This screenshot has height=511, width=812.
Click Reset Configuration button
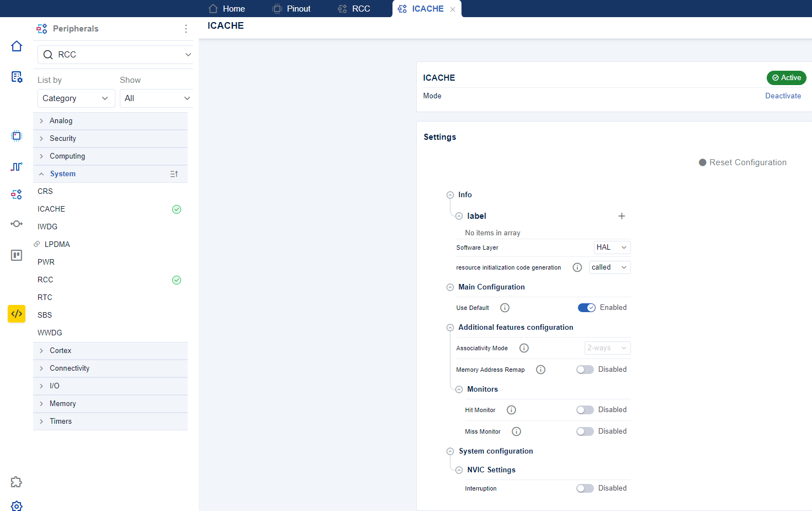(742, 162)
